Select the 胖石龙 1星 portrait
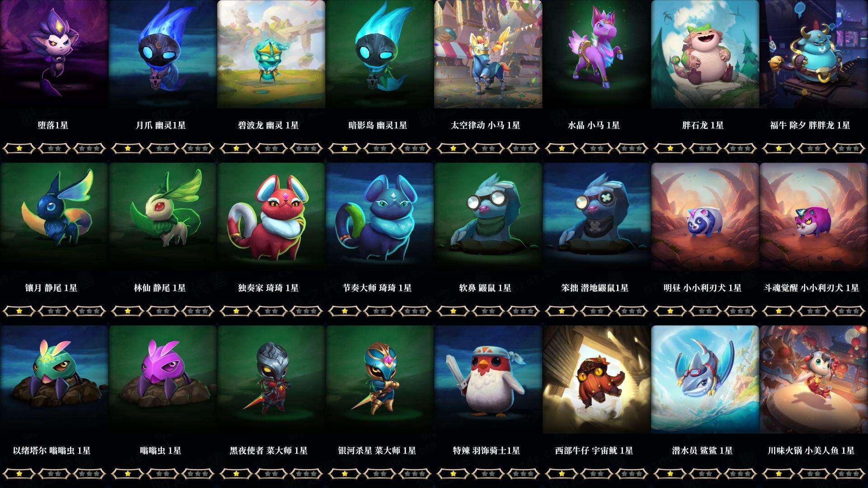This screenshot has width=868, height=488. (705, 54)
